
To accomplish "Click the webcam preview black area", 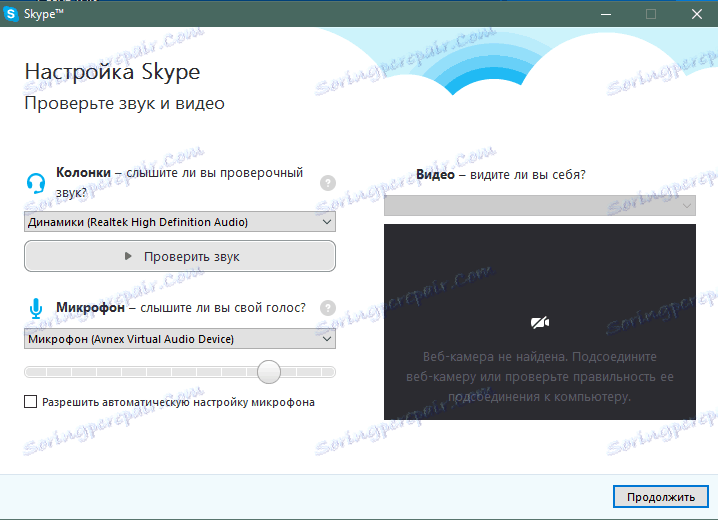I will click(539, 322).
